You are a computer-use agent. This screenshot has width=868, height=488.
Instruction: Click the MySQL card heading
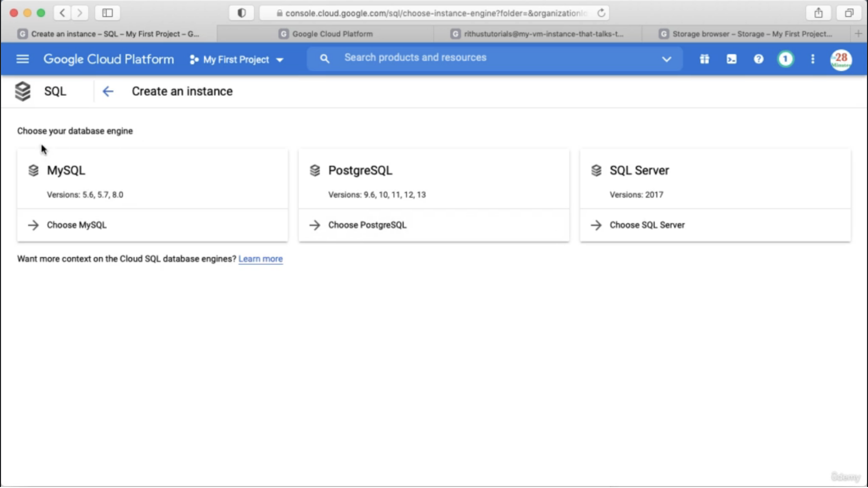tap(66, 170)
